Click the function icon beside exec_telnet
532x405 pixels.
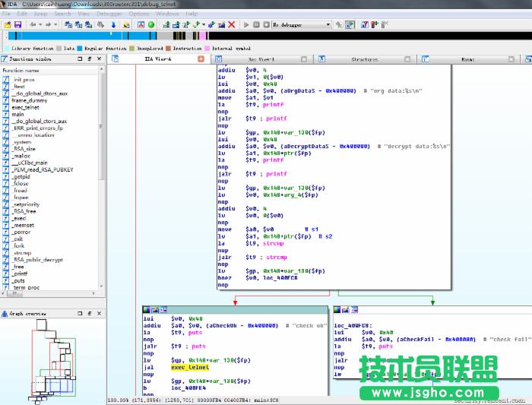(6, 107)
